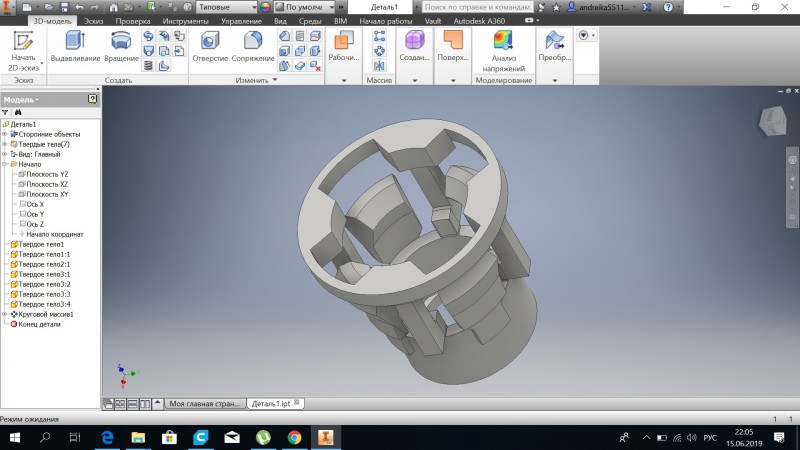This screenshot has width=800, height=450.
Task: Select Конец детали in browser tree
Action: pos(39,324)
